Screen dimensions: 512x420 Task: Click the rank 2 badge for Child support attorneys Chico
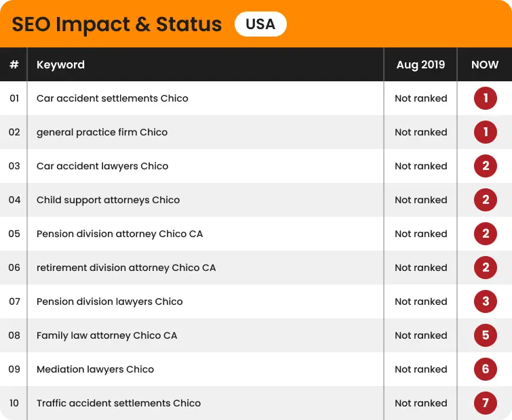pos(486,200)
